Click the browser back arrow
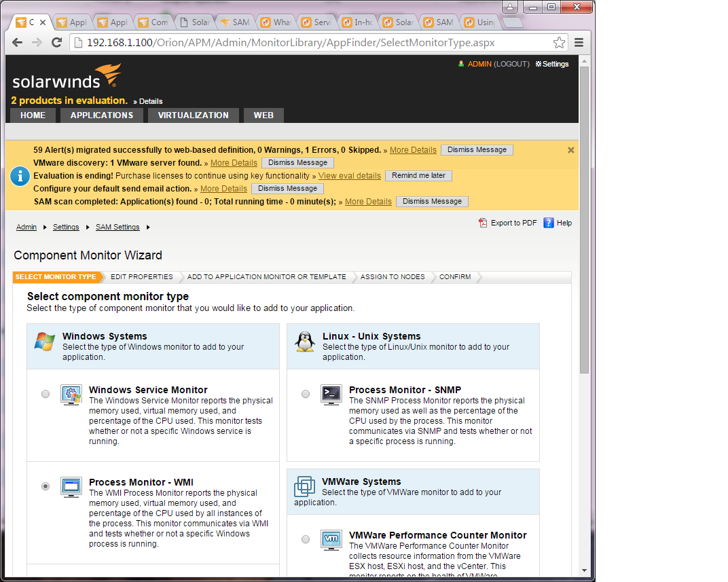The image size is (728, 582). (x=17, y=43)
